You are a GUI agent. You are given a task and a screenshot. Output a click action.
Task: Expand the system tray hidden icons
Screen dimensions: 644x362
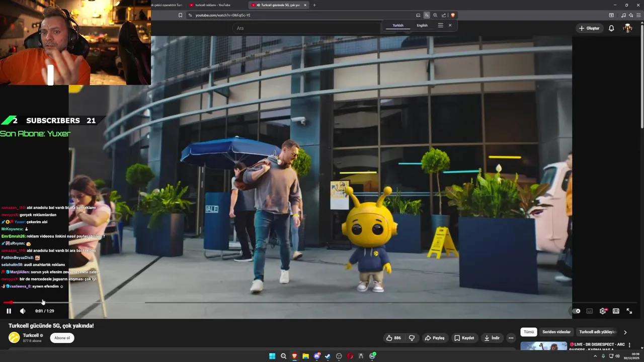coord(596,356)
